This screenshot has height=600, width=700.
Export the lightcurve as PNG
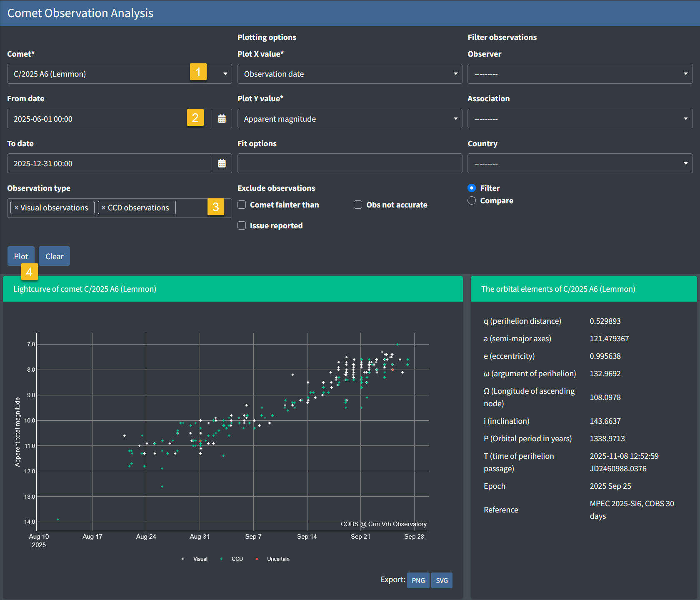pos(418,580)
